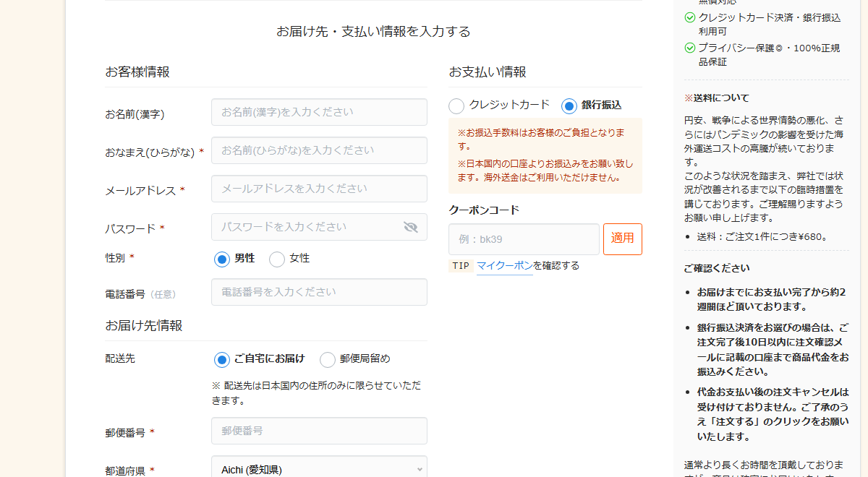Click the お届け先・支払い情報を入力する title
This screenshot has height=477, width=868.
pos(373,31)
